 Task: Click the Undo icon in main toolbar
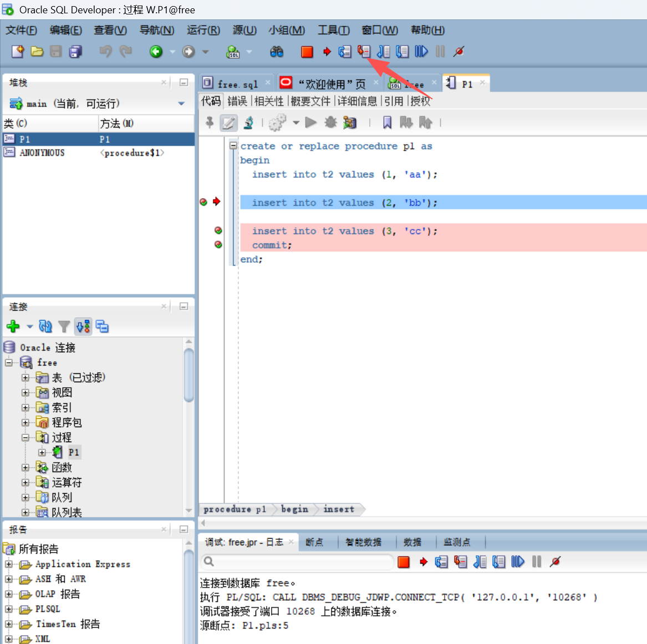(106, 52)
